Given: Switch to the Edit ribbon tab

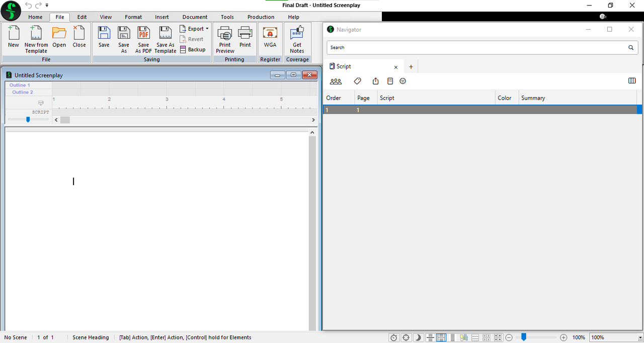Looking at the screenshot, I should 82,17.
